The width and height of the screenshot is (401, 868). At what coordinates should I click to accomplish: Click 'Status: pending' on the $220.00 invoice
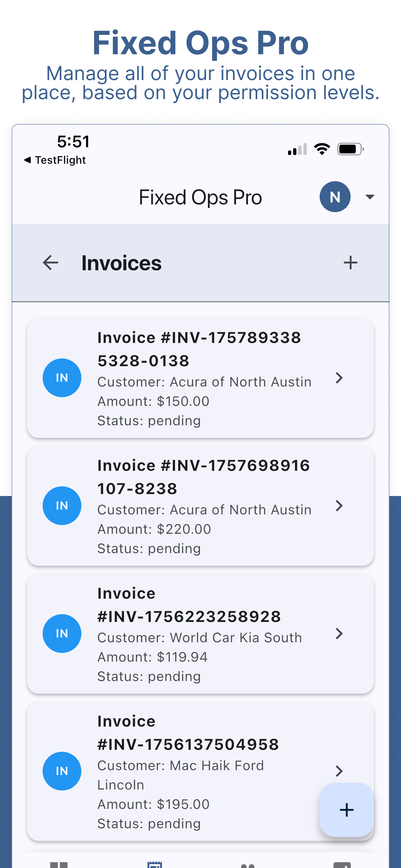point(149,549)
